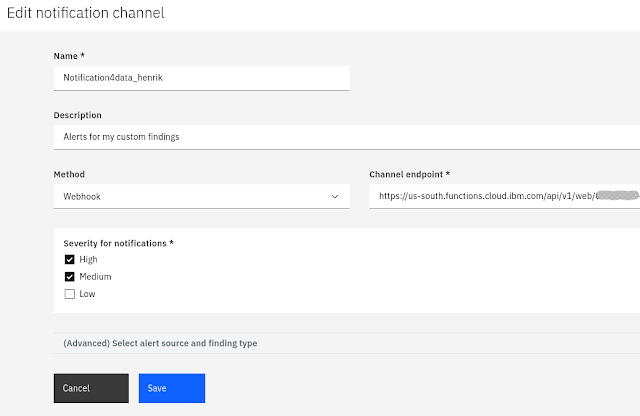Enable the Low severity checkbox

coord(69,294)
